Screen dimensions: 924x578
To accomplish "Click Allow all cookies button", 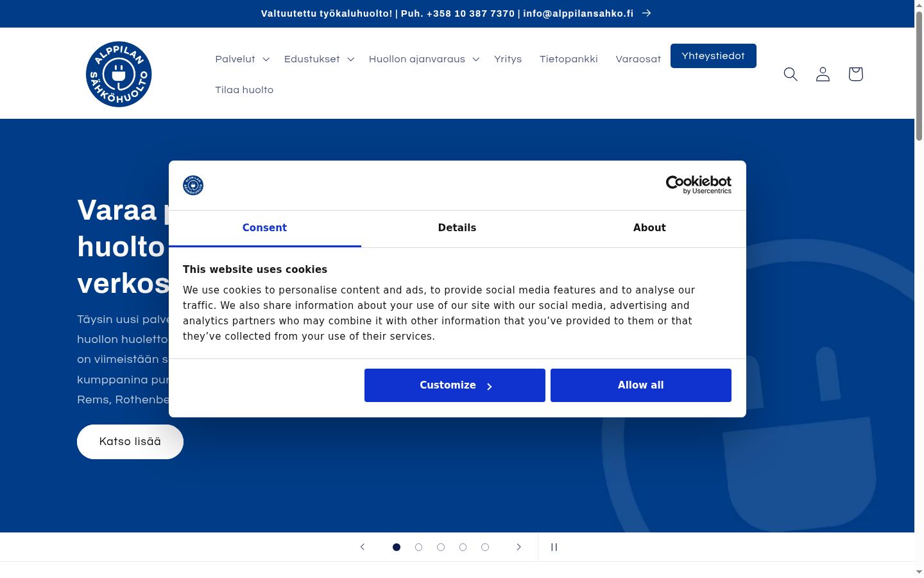I will 641,385.
